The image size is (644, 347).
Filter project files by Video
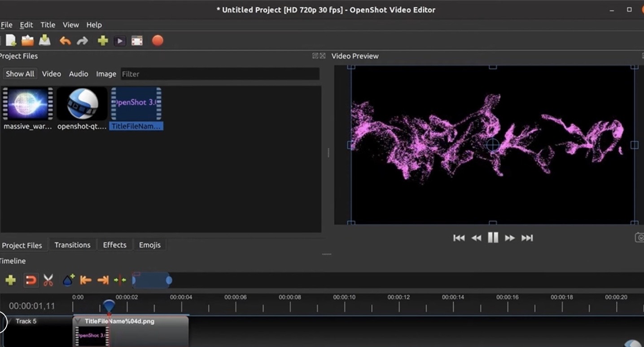coord(52,74)
